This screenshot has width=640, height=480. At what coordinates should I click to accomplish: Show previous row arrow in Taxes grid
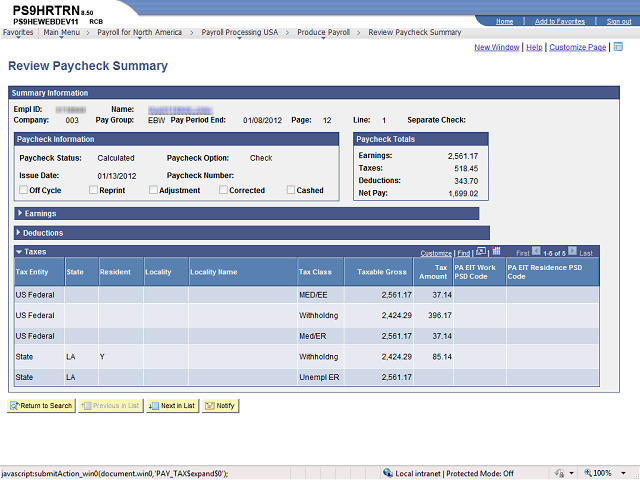536,251
